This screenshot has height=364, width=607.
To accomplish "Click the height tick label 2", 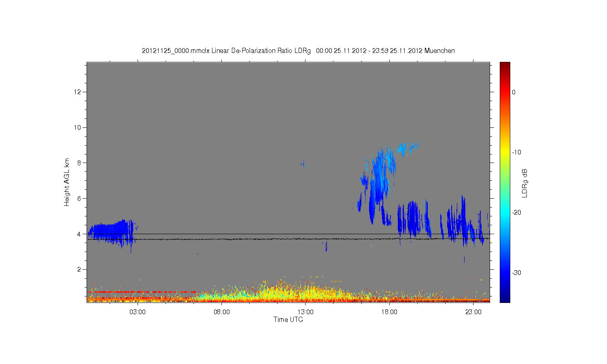I will (80, 269).
